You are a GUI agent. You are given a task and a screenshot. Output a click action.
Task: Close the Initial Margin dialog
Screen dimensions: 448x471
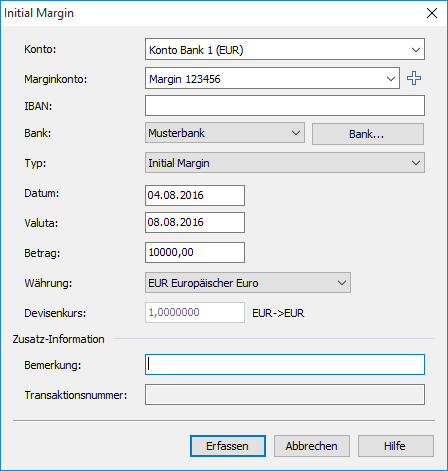pyautogui.click(x=432, y=13)
